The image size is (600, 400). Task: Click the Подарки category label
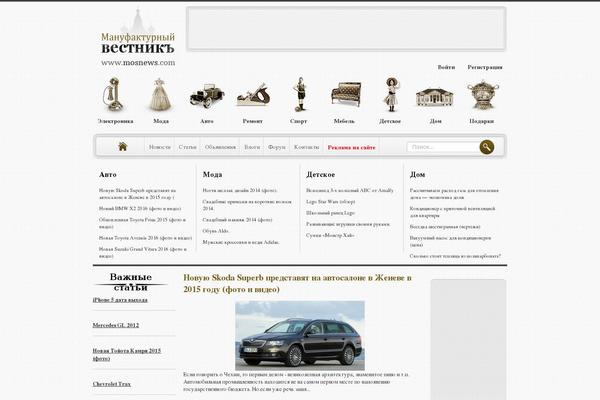pos(481,121)
